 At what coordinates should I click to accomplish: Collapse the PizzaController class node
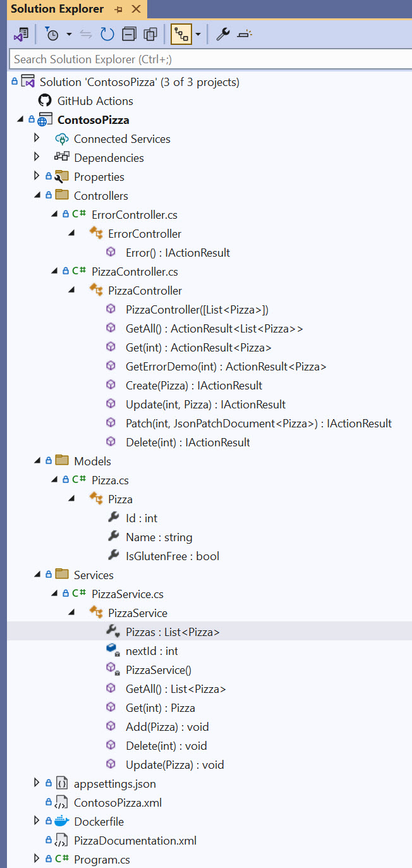72,290
